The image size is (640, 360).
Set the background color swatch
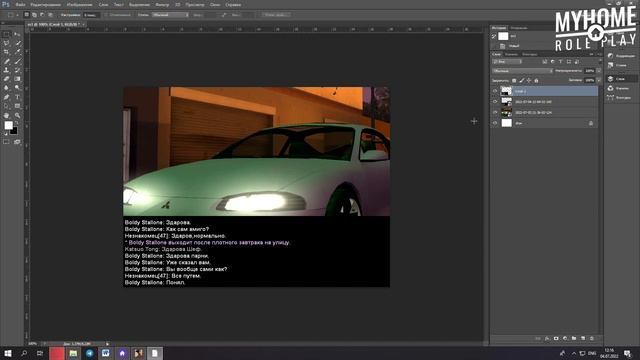[14, 131]
